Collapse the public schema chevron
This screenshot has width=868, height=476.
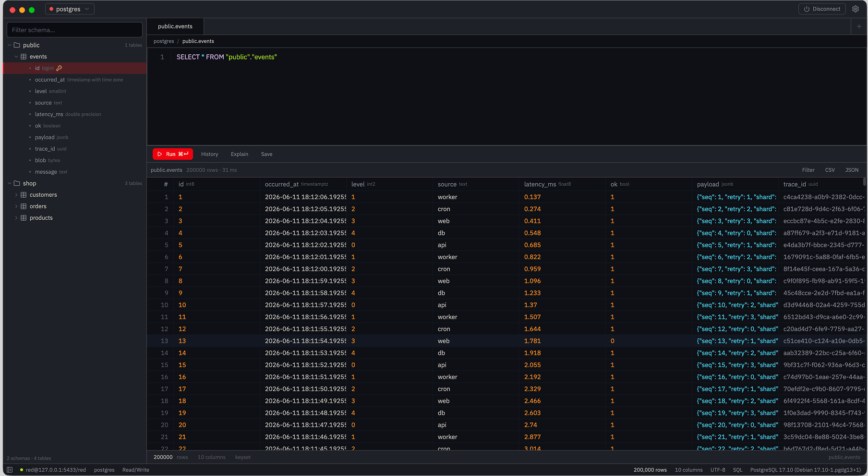[x=10, y=45]
